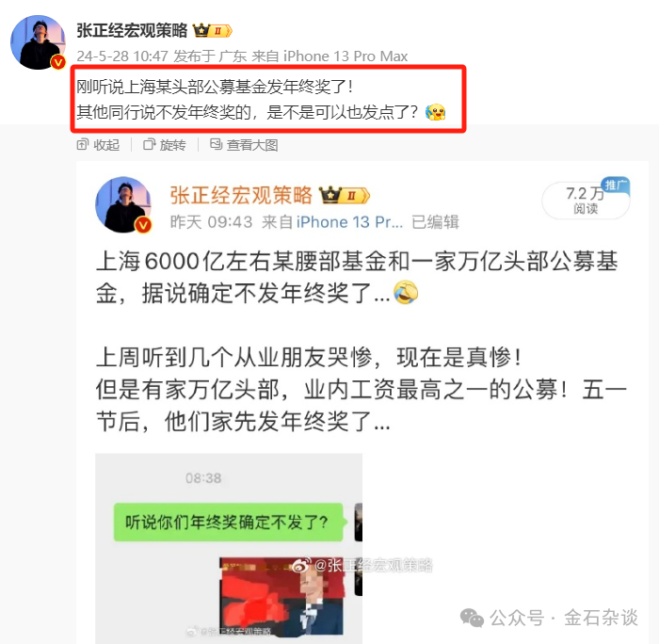Screen dimensions: 659x644
Task: Open the 张正经宏观策略 username at top
Action: (132, 31)
